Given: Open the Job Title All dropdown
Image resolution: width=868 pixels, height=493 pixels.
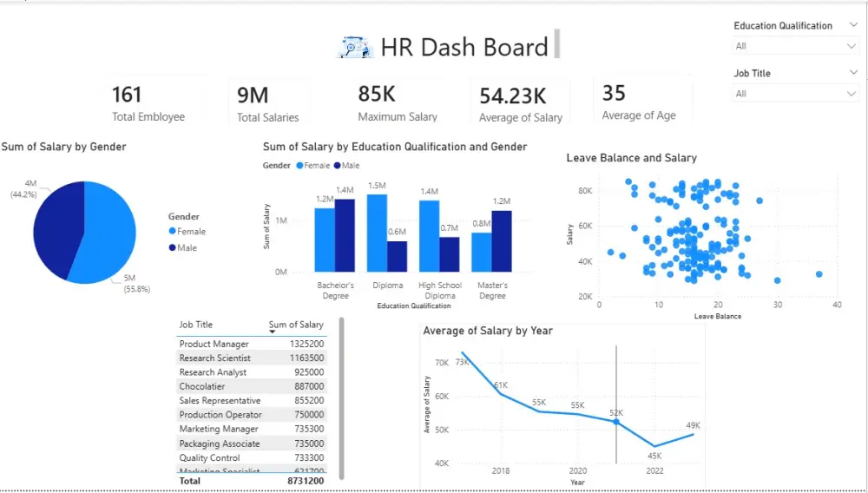Looking at the screenshot, I should 795,94.
